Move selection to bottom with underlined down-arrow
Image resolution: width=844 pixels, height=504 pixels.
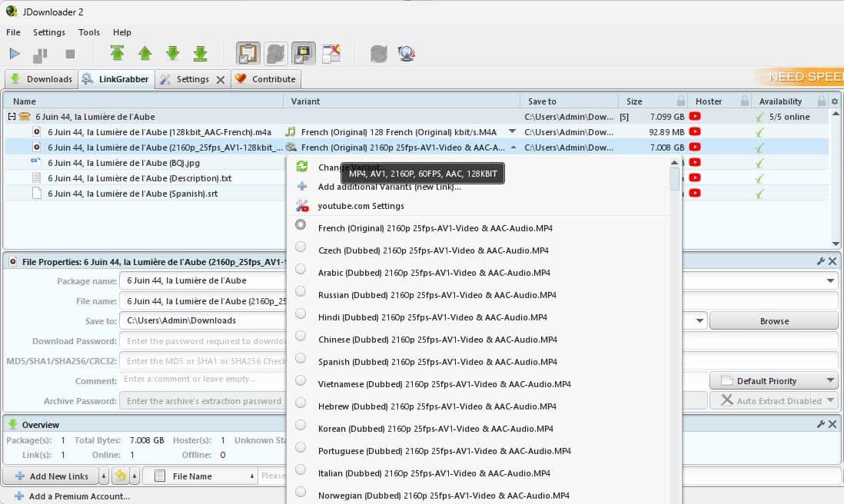click(200, 53)
